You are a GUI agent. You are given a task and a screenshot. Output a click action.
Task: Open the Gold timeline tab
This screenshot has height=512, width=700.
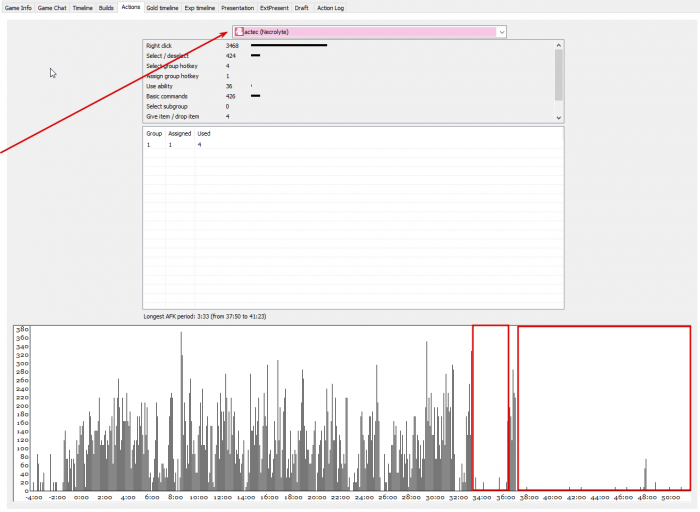162,8
